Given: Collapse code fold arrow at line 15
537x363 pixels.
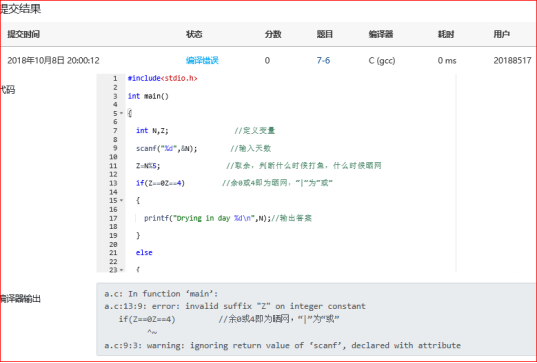Looking at the screenshot, I should (x=121, y=200).
